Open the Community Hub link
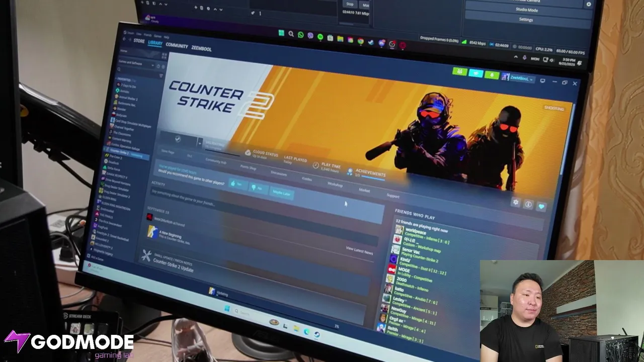The height and width of the screenshot is (362, 644). coord(215,161)
